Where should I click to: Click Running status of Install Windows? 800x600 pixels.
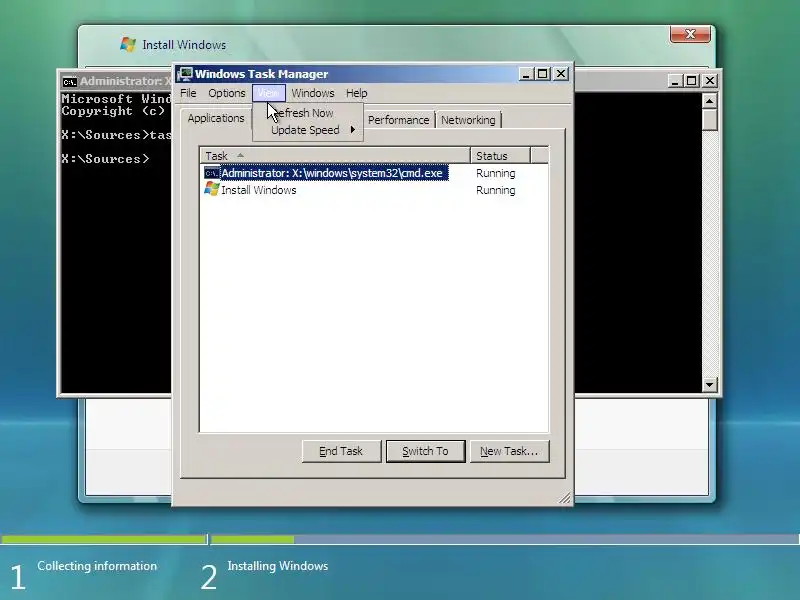click(495, 190)
